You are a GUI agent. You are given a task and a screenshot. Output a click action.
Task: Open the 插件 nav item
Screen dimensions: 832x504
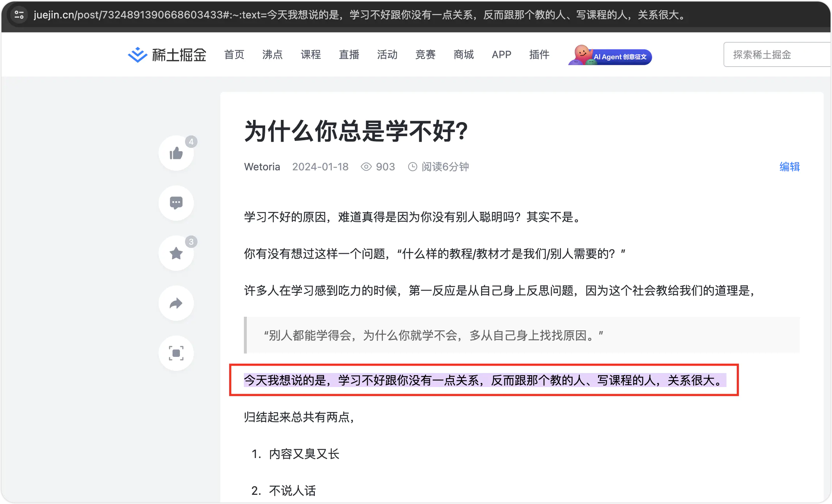539,55
